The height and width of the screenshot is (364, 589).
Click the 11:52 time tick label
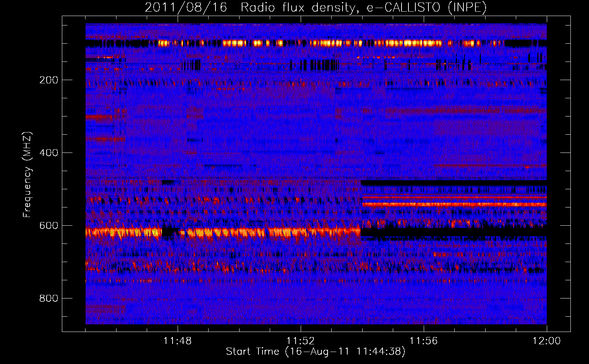click(301, 341)
